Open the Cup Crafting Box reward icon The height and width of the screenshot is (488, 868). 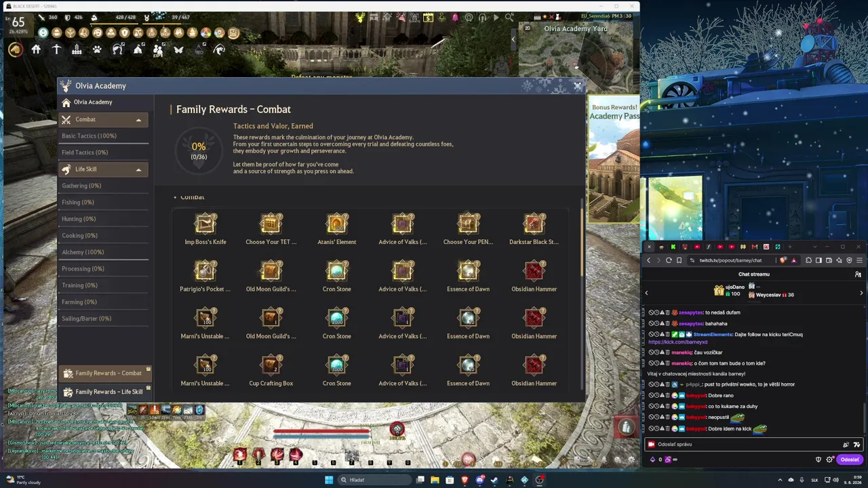(271, 365)
